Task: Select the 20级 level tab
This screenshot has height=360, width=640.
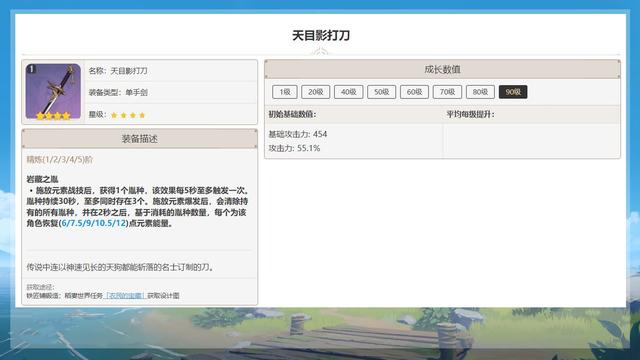Action: [316, 92]
